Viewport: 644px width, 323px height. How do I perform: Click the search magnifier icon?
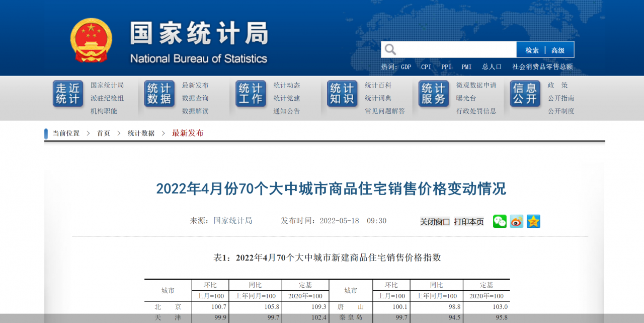390,49
